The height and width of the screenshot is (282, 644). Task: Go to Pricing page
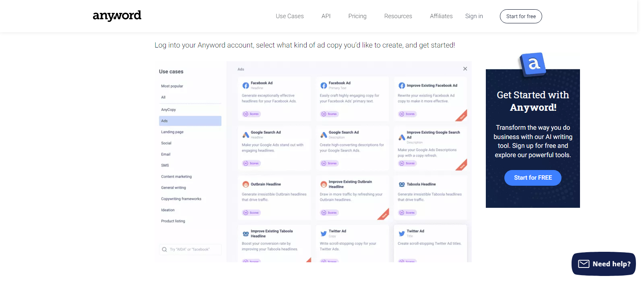point(357,16)
